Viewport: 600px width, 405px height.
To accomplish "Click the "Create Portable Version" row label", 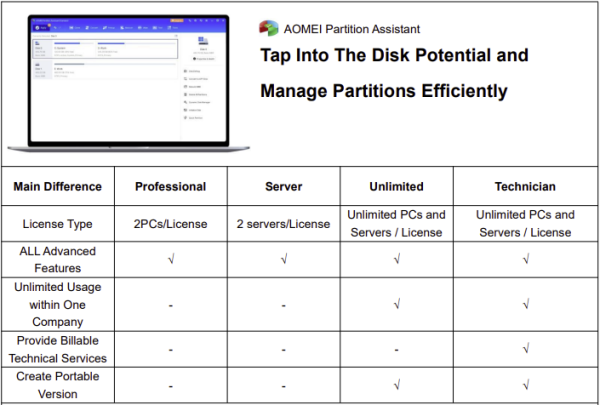I will tap(58, 385).
